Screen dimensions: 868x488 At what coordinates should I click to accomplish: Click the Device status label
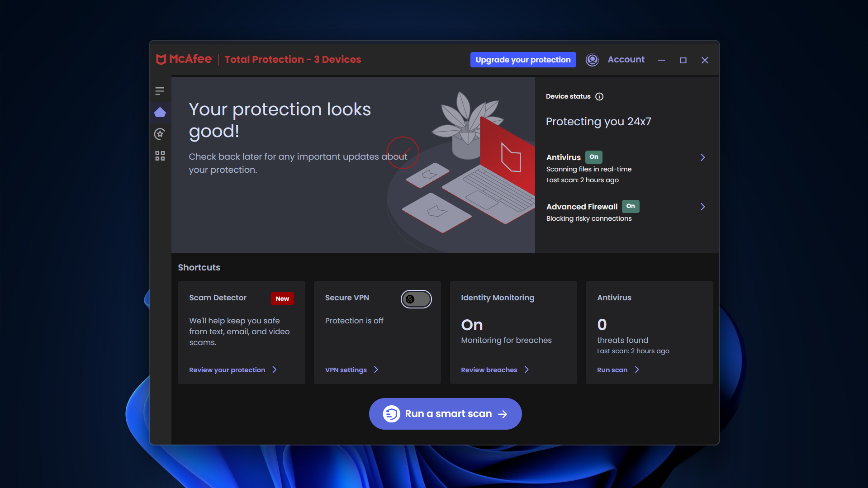click(568, 96)
